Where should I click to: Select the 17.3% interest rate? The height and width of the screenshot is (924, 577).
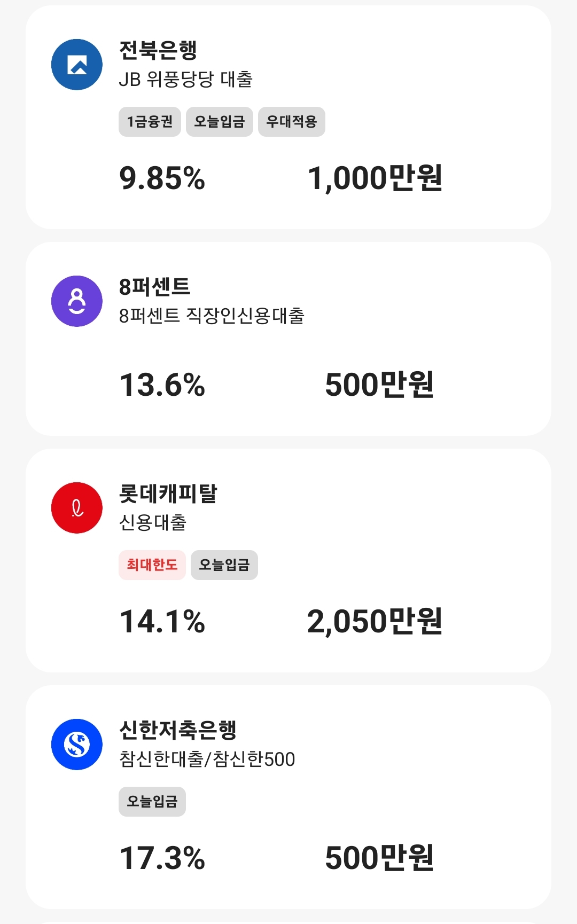162,858
